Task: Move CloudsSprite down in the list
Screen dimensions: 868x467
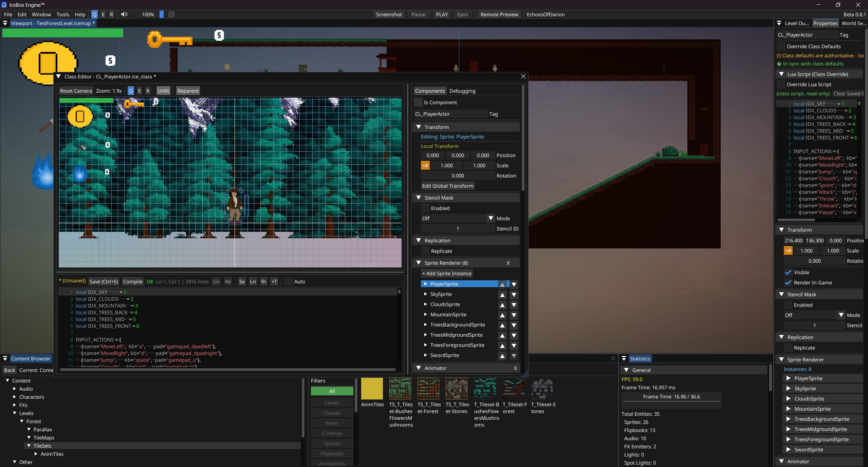Action: point(514,305)
